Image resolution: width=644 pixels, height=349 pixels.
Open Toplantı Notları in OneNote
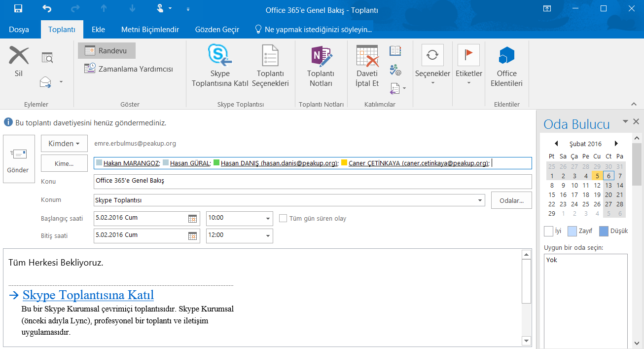point(321,66)
